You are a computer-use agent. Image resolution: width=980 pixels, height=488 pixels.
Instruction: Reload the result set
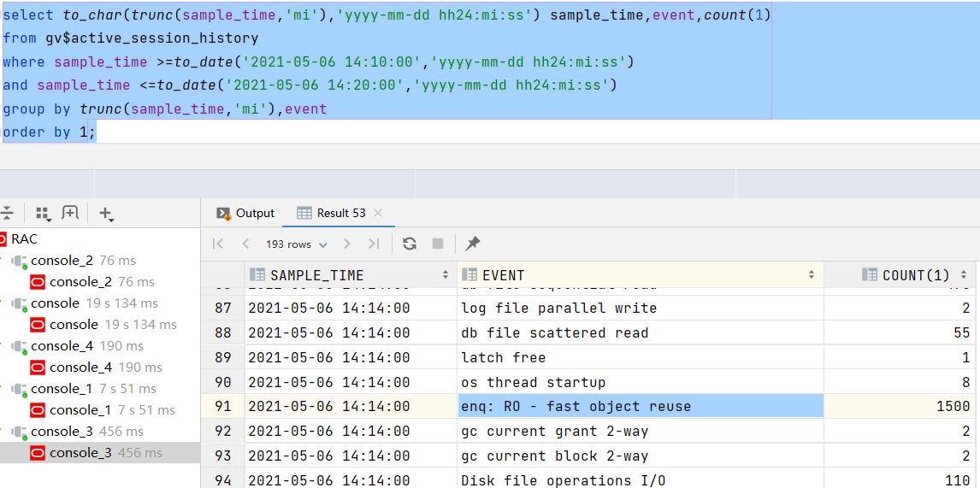[x=410, y=244]
